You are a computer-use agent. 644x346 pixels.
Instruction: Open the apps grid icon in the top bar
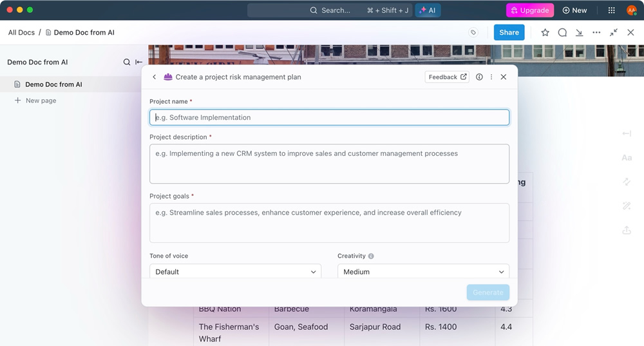[x=612, y=10]
